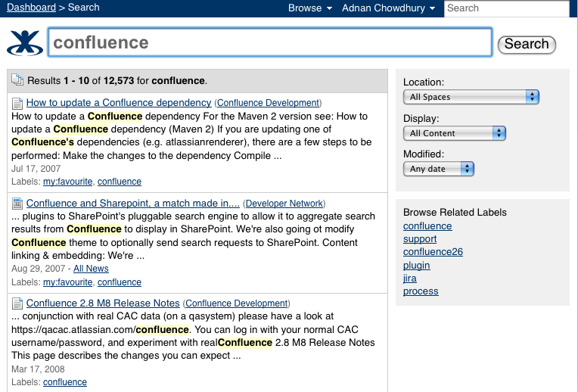Browse related label confluence
Screen dimensions: 578x392
click(x=427, y=226)
